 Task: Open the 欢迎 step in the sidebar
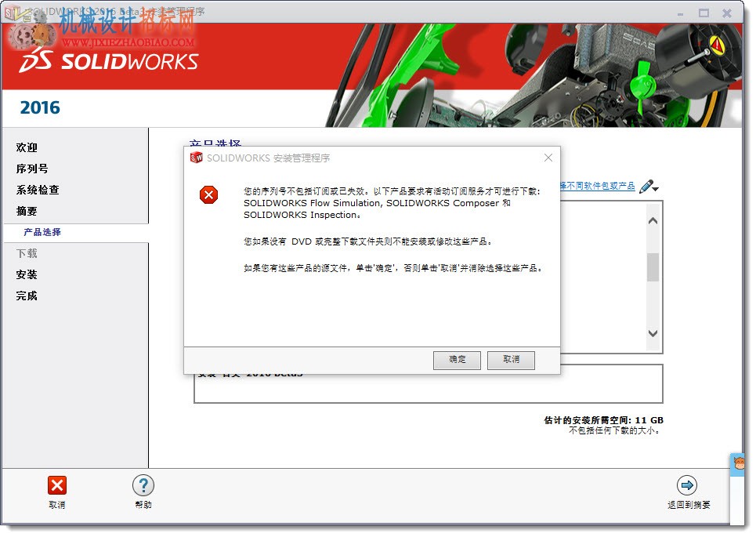(x=27, y=147)
